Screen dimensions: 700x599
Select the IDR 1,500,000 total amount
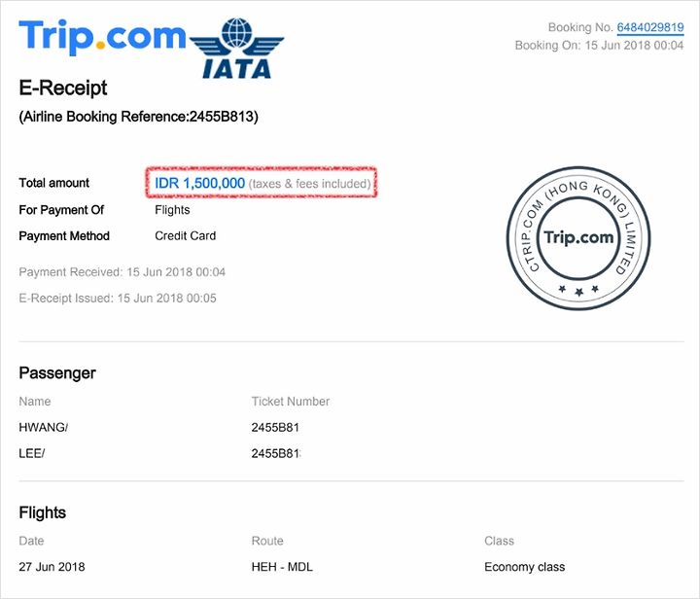click(x=199, y=183)
